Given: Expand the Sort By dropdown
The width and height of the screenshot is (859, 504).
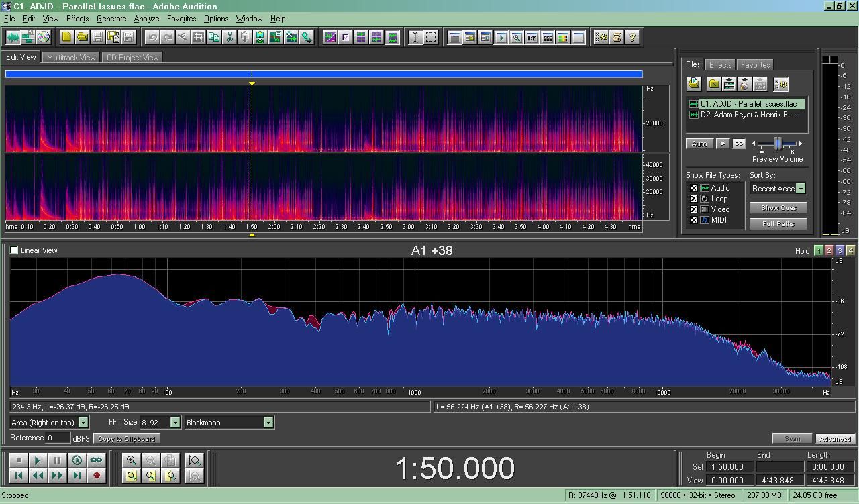Looking at the screenshot, I should tap(800, 189).
